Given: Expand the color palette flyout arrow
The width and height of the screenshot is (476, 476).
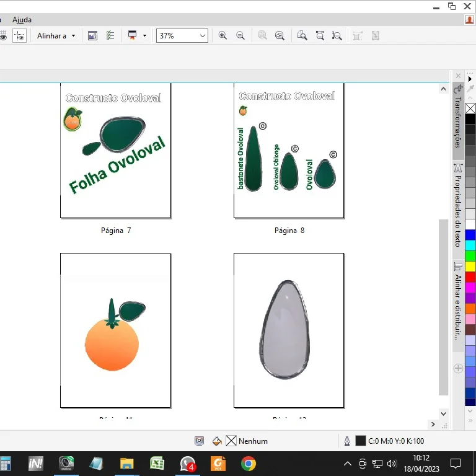Looking at the screenshot, I should tap(470, 79).
